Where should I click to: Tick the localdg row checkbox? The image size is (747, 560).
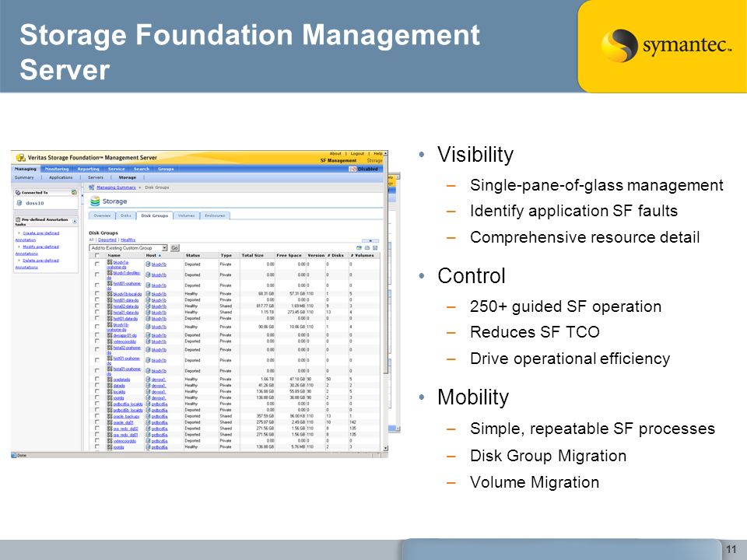[97, 391]
